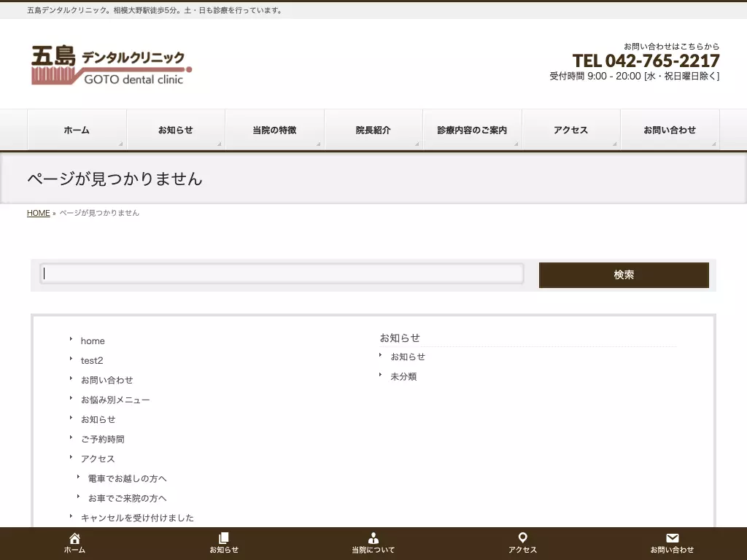The height and width of the screenshot is (560, 747).
Task: Focus the search text field
Action: pos(282,274)
